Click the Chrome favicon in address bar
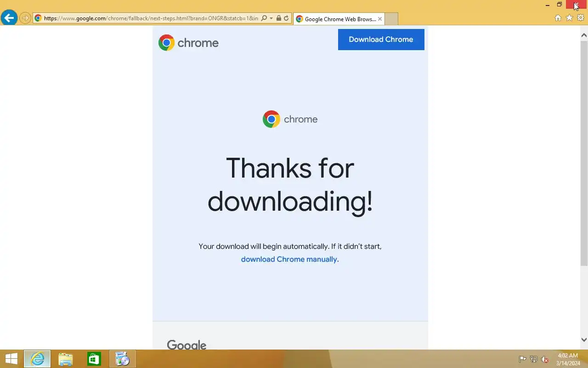Image resolution: width=588 pixels, height=368 pixels. [x=38, y=18]
